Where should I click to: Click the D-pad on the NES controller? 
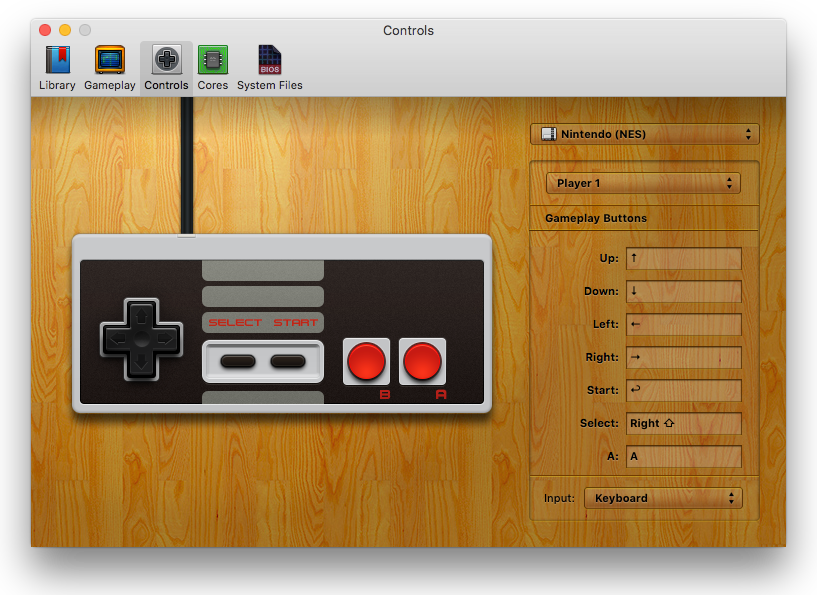coord(141,338)
